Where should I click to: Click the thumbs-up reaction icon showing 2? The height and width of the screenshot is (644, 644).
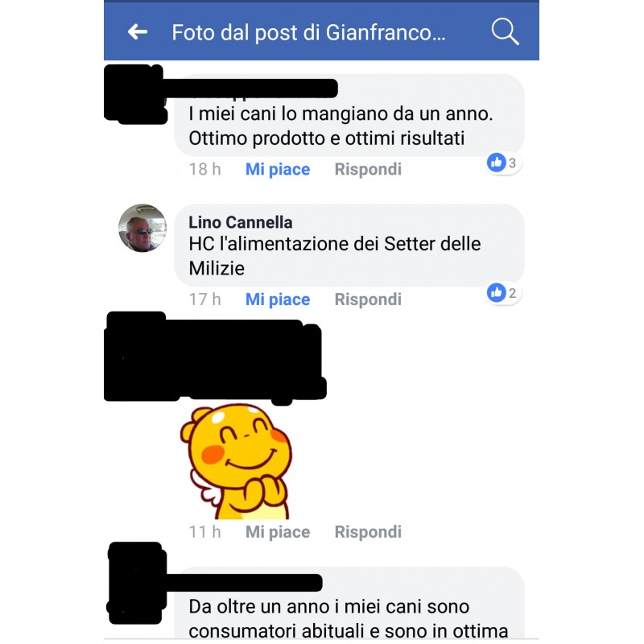(x=496, y=293)
